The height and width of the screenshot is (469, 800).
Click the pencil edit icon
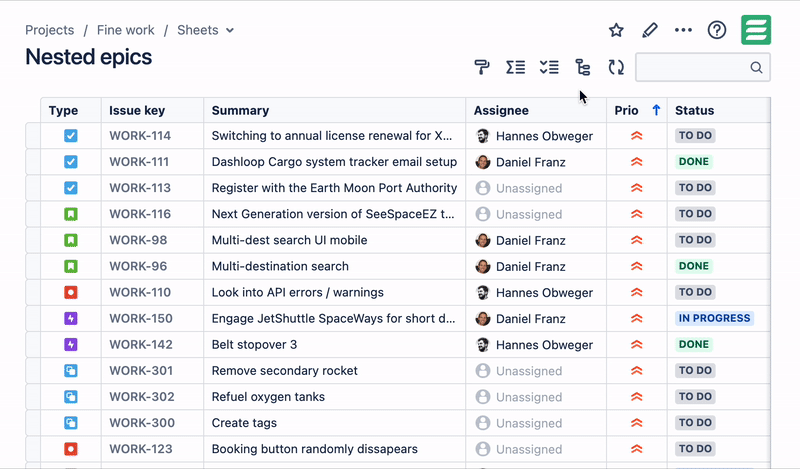tap(649, 30)
